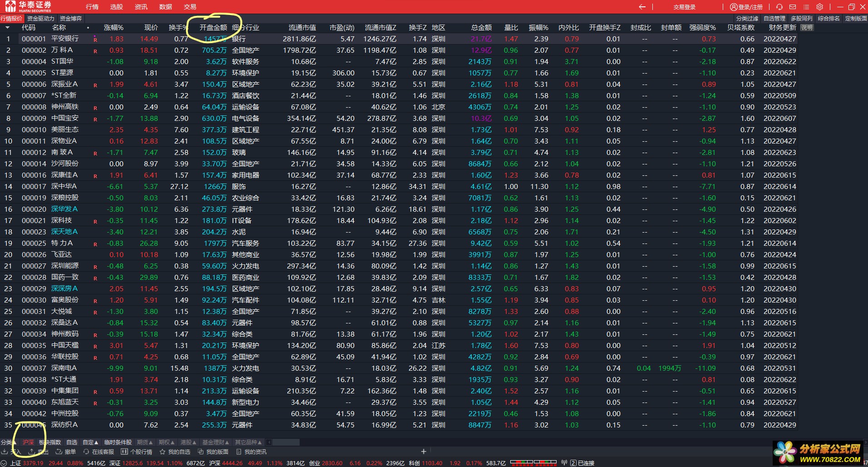Click the 上证 index in status bar
The width and height of the screenshot is (868, 467).
pos(15,463)
